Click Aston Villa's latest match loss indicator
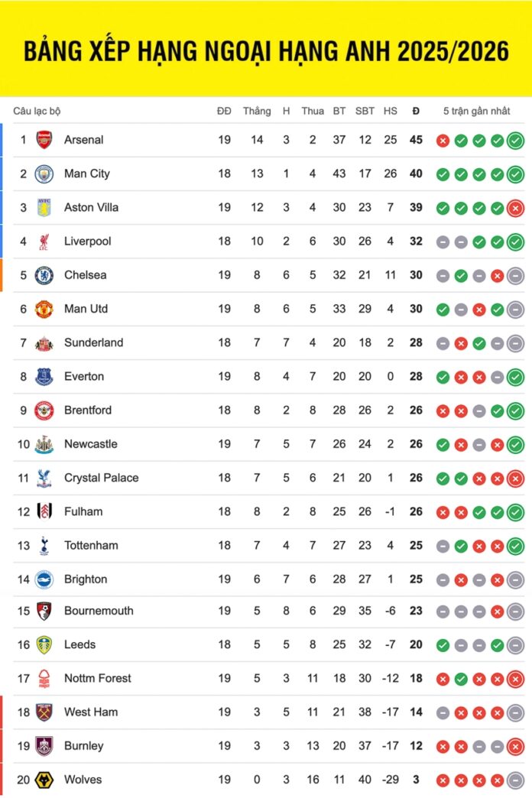532x798 pixels. coord(515,208)
